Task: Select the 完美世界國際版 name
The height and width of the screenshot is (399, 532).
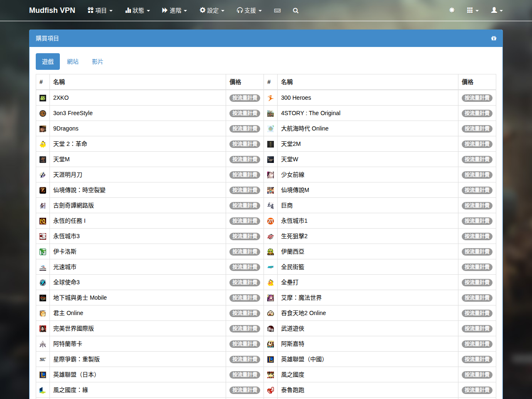Action: point(74,328)
